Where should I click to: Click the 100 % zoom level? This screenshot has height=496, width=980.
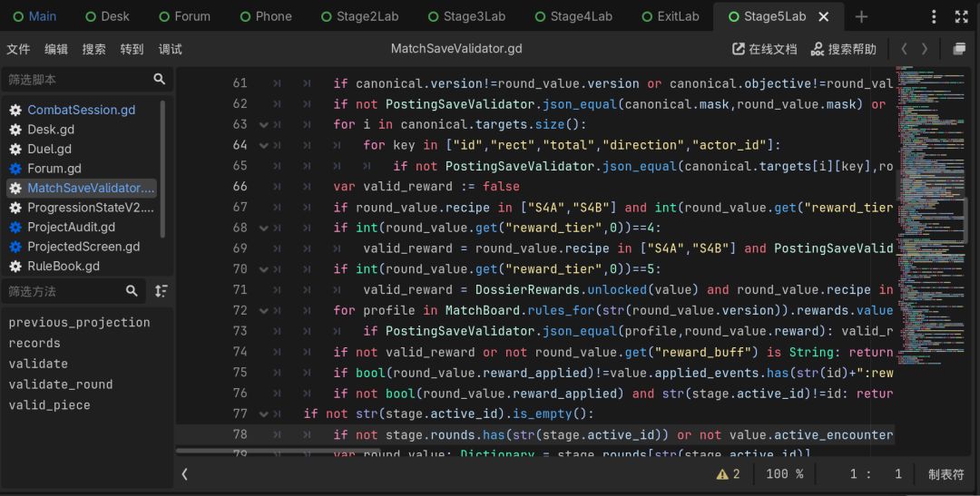click(x=784, y=474)
